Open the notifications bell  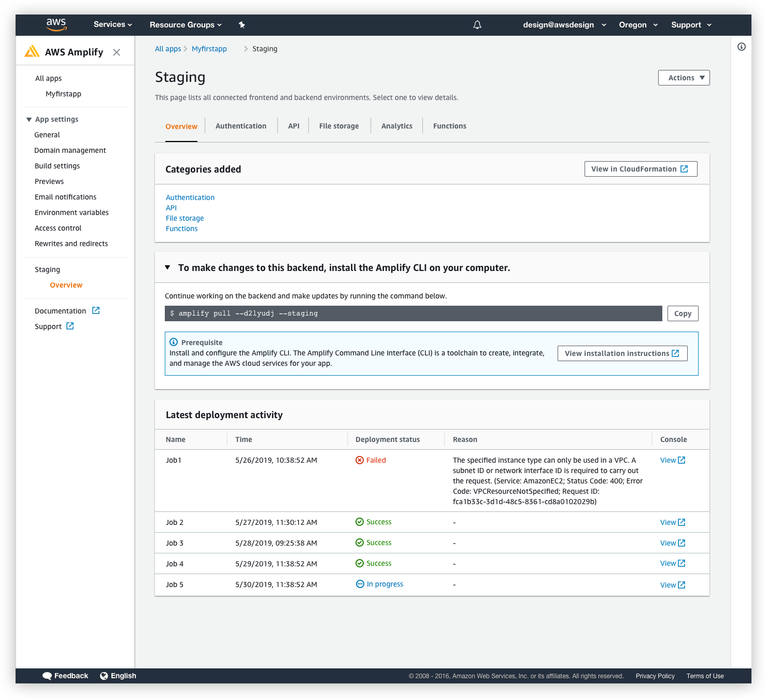tap(477, 25)
